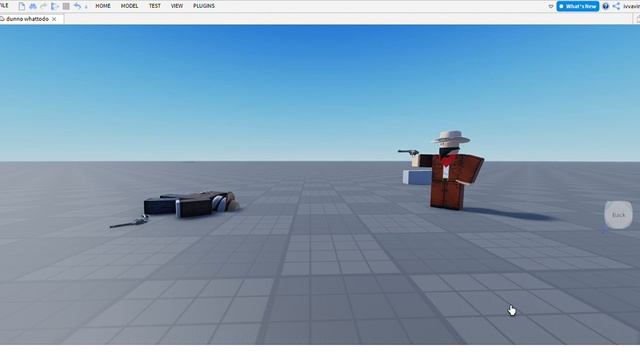The width and height of the screenshot is (640, 360).
Task: Click the Play test icon
Action: pos(55,6)
